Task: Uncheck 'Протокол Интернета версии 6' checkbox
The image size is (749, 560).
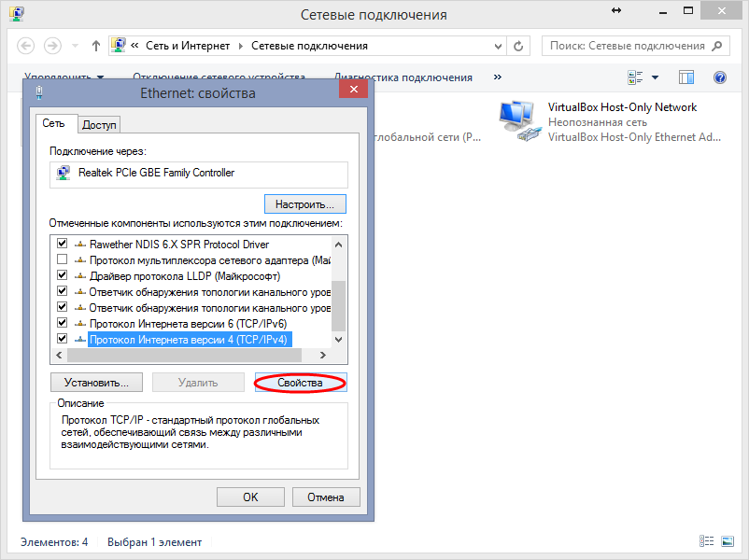Action: pos(62,323)
